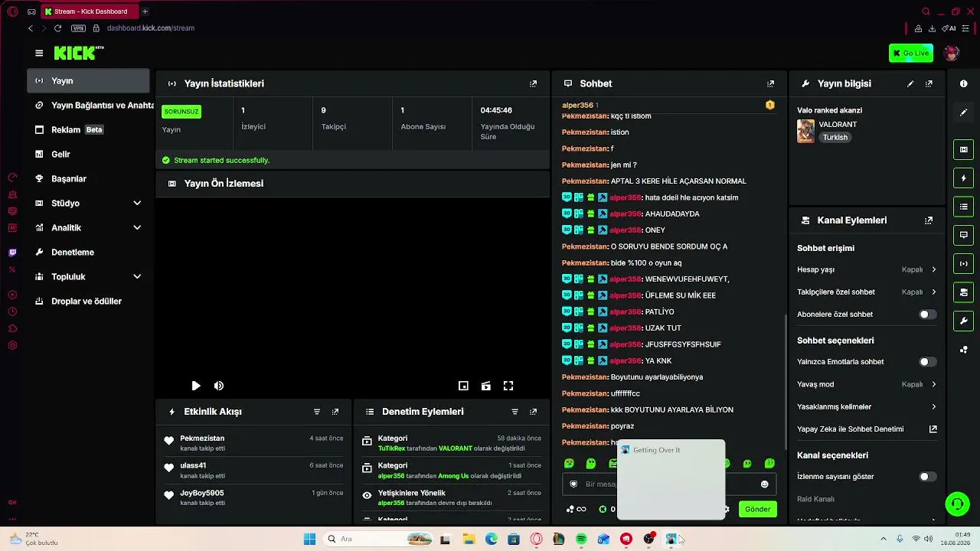Click the taskbar search box
Image resolution: width=980 pixels, height=551 pixels.
tap(380, 540)
